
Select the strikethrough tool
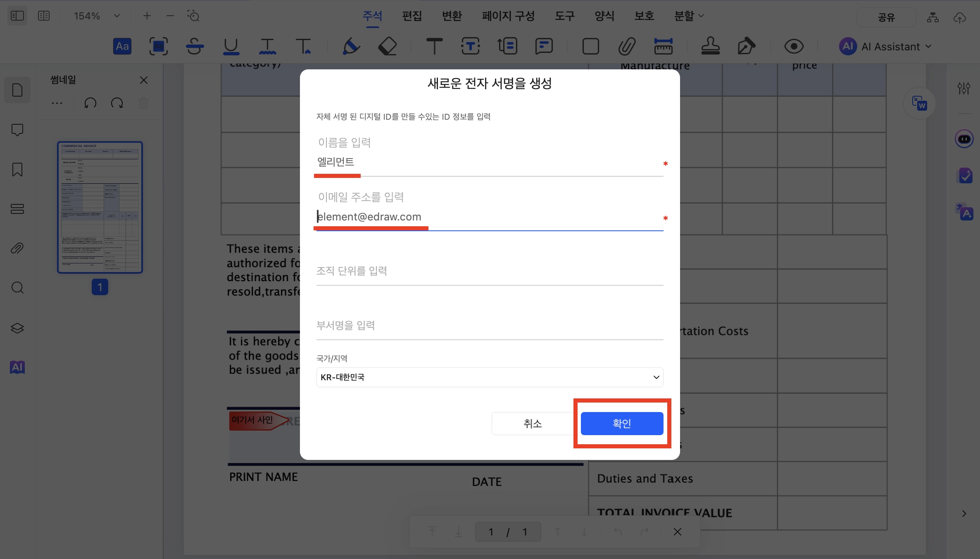click(195, 46)
